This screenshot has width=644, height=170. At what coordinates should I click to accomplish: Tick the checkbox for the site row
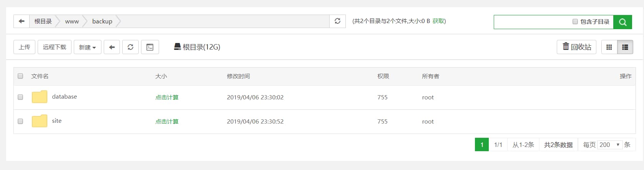pos(20,121)
